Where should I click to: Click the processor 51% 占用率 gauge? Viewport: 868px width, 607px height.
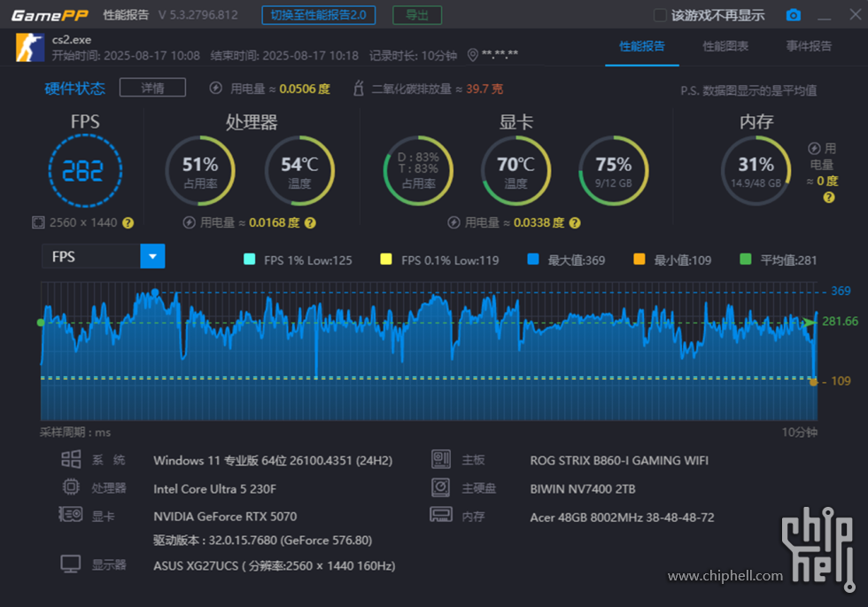[x=200, y=170]
